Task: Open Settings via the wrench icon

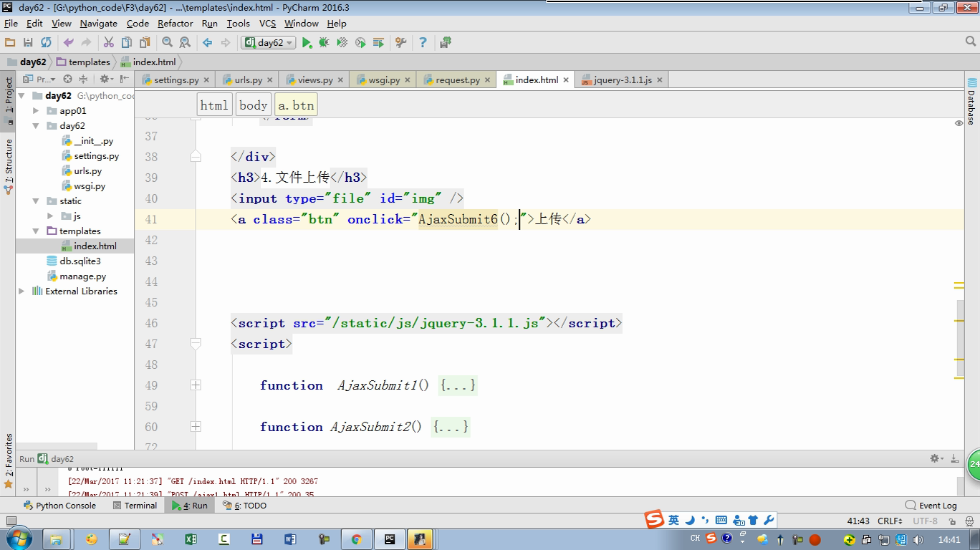Action: 400,43
